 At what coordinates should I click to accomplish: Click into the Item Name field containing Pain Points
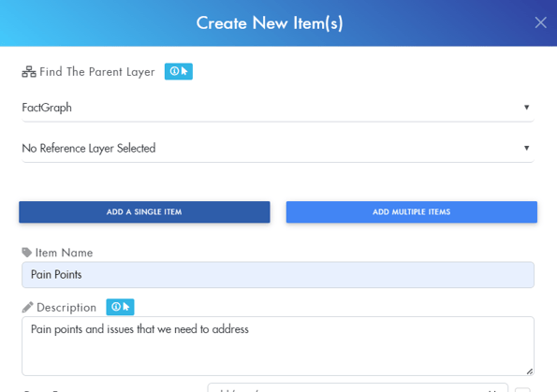coord(278,275)
